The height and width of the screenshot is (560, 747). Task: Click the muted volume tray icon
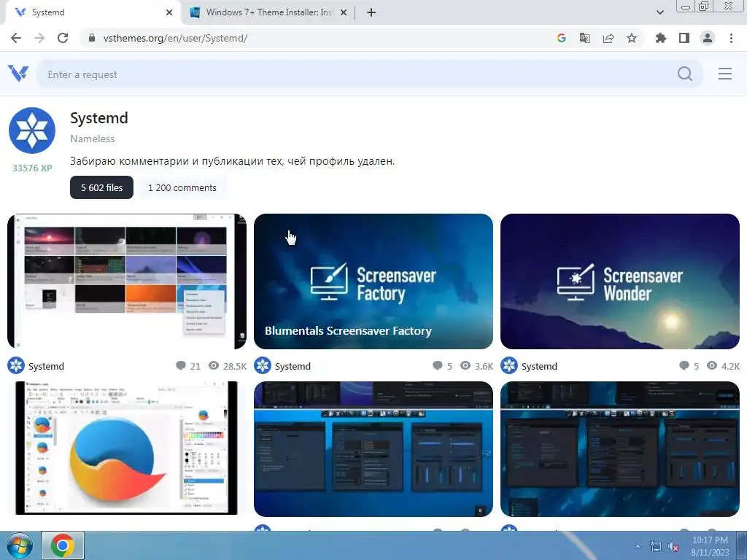point(673,546)
